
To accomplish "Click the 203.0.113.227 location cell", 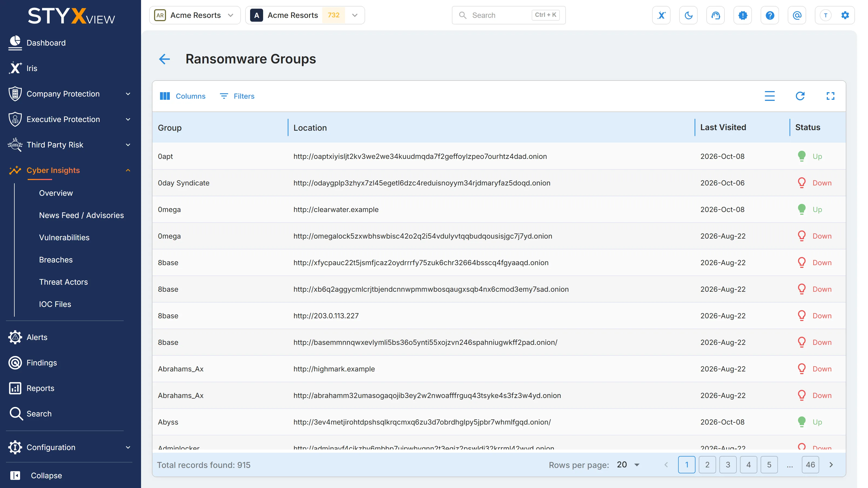I will click(x=326, y=316).
